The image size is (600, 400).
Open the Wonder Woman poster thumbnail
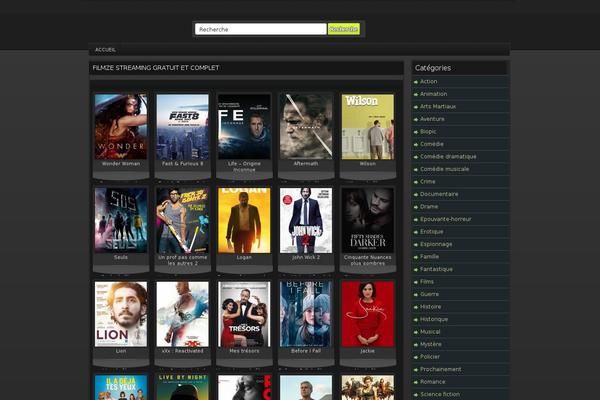click(x=121, y=127)
